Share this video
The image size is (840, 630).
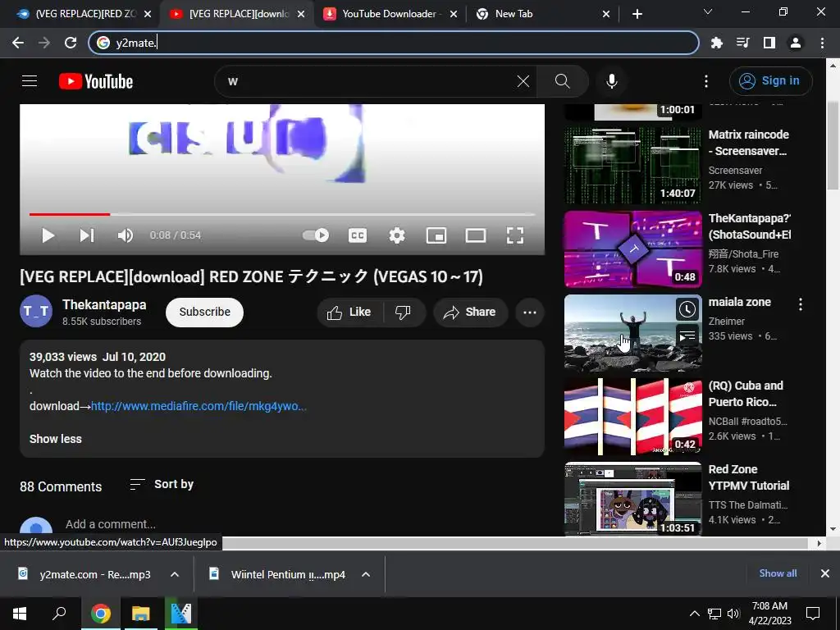point(470,313)
